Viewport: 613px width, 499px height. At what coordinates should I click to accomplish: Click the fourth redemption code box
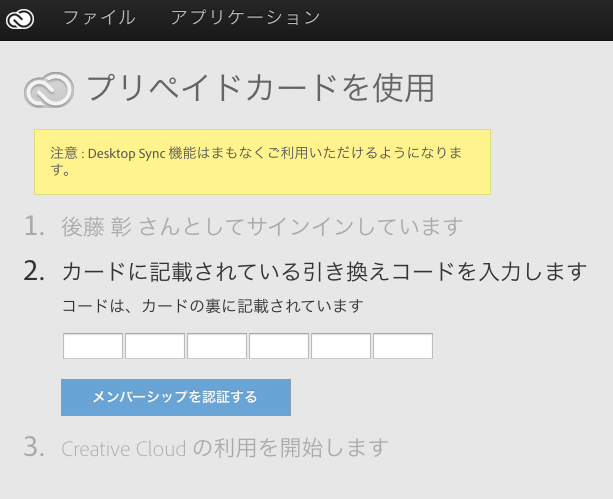point(279,346)
